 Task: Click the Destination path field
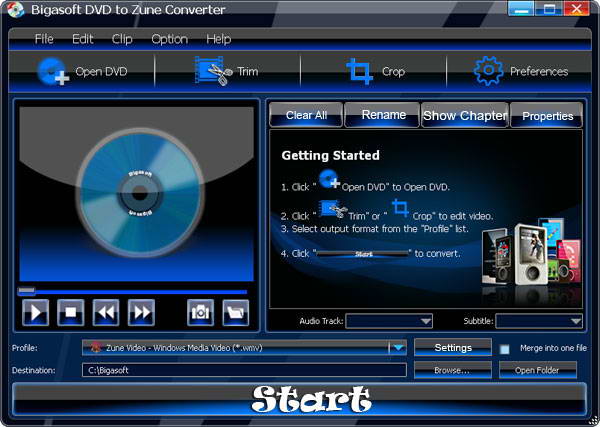(x=244, y=370)
